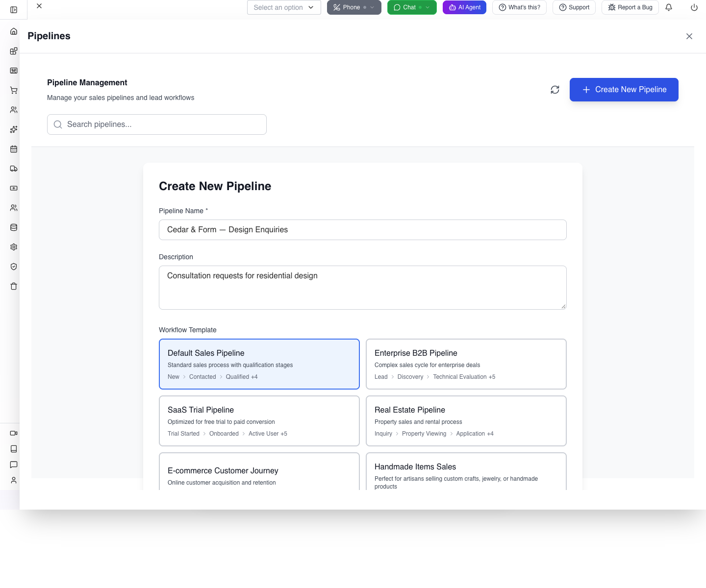Open the shield security sidebar icon
Viewport: 706px width, 588px height.
point(14,267)
